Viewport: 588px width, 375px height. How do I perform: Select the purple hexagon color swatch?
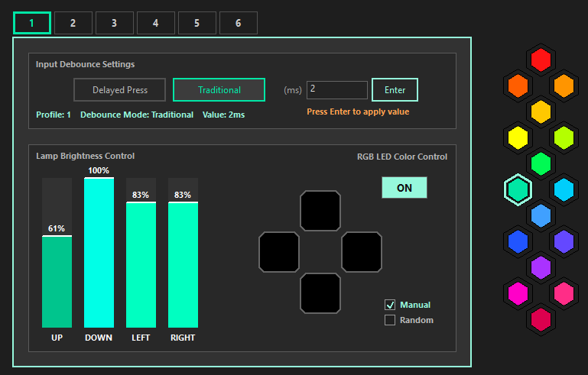point(541,267)
